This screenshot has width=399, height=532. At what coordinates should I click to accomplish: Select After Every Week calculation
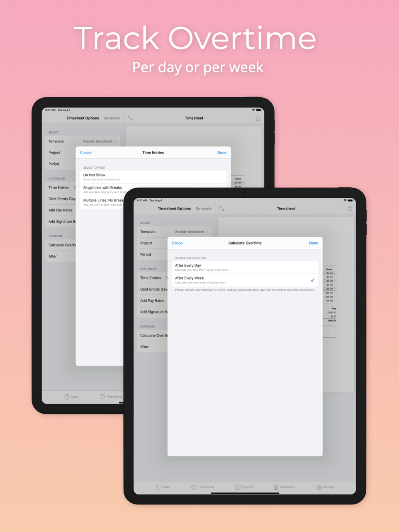point(245,280)
